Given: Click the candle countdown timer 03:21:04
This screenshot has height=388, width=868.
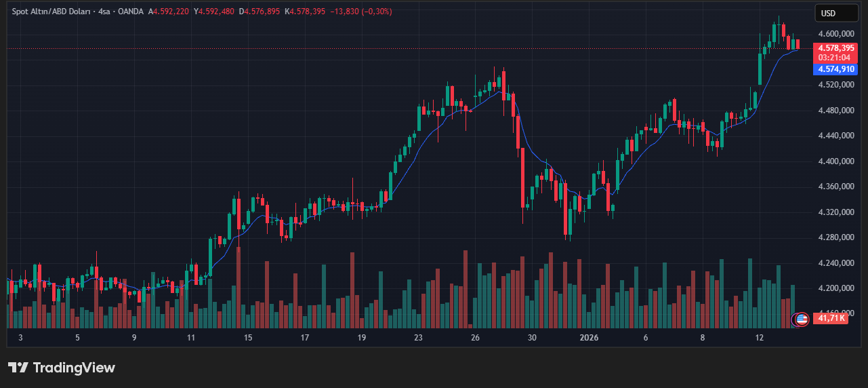Looking at the screenshot, I should tap(836, 58).
